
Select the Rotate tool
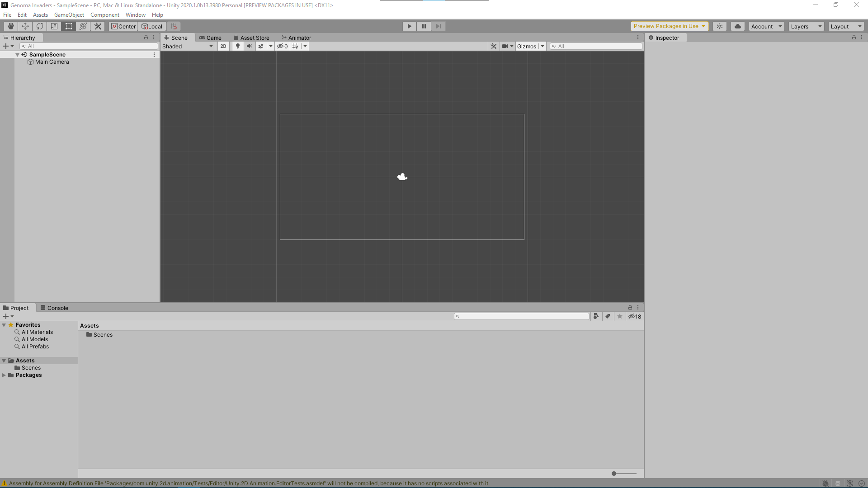[x=40, y=26]
